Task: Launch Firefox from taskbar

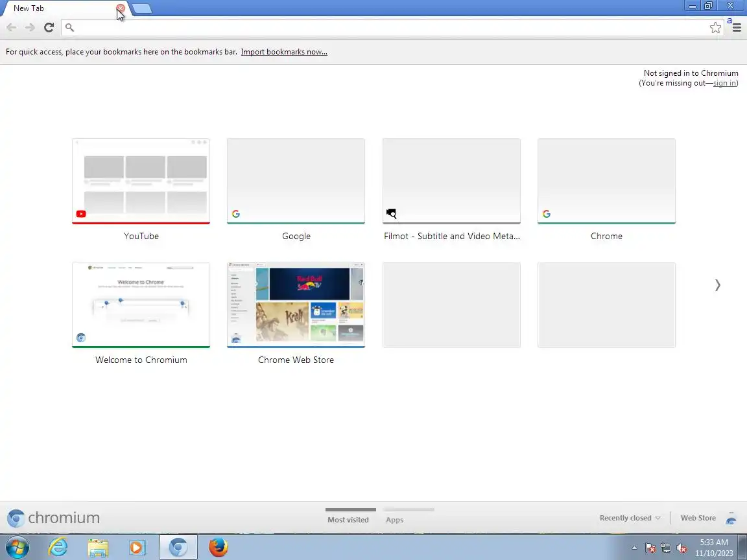Action: (x=218, y=547)
